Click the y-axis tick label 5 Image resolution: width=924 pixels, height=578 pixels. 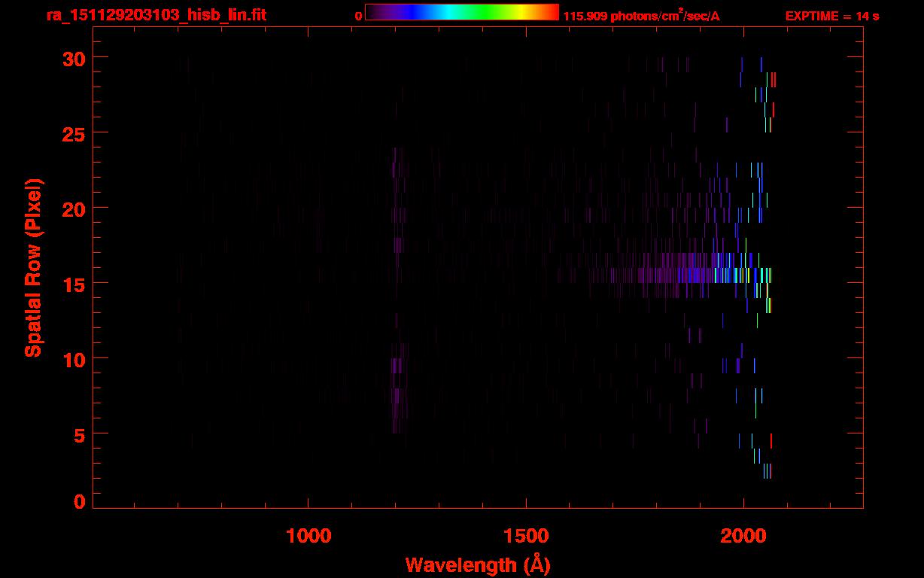(x=78, y=434)
